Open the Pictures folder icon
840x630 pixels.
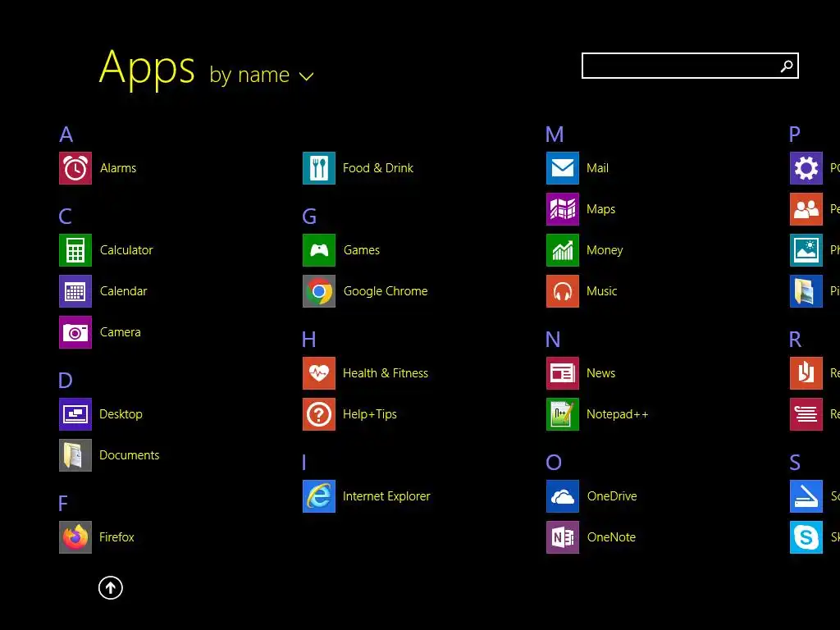(806, 291)
